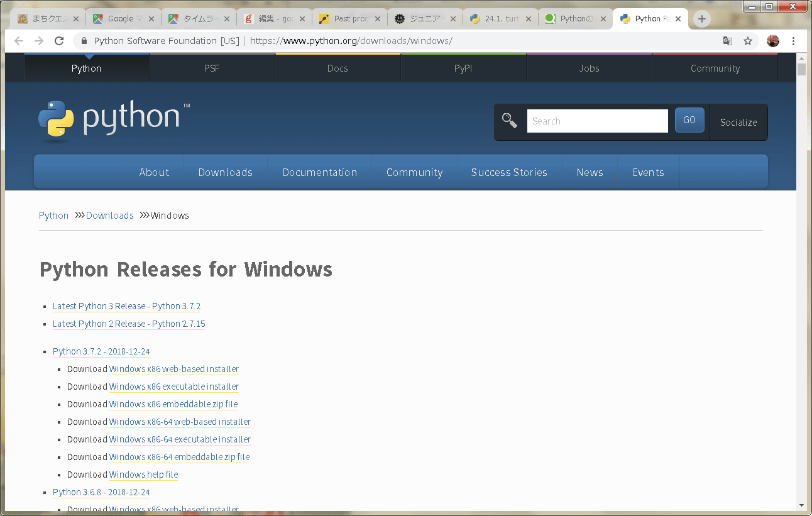Open the Chrome profile avatar
This screenshot has width=812, height=516.
773,41
